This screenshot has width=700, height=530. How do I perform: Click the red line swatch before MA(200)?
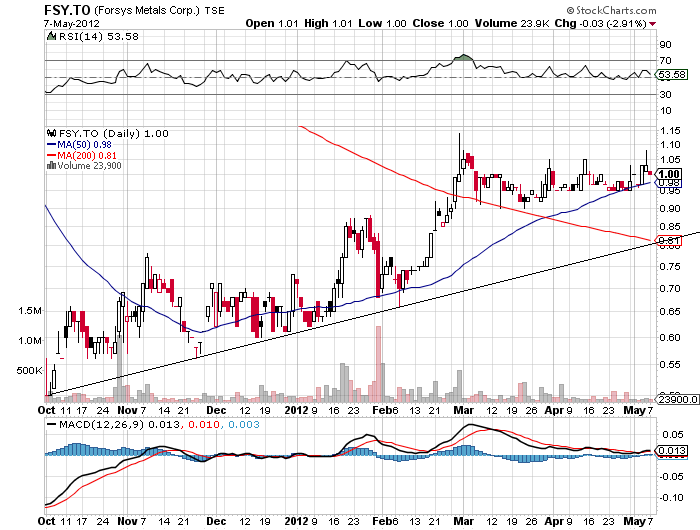[51, 156]
